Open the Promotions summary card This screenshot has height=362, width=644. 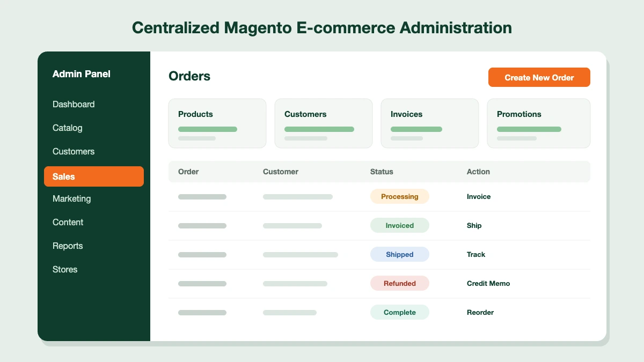pos(539,123)
